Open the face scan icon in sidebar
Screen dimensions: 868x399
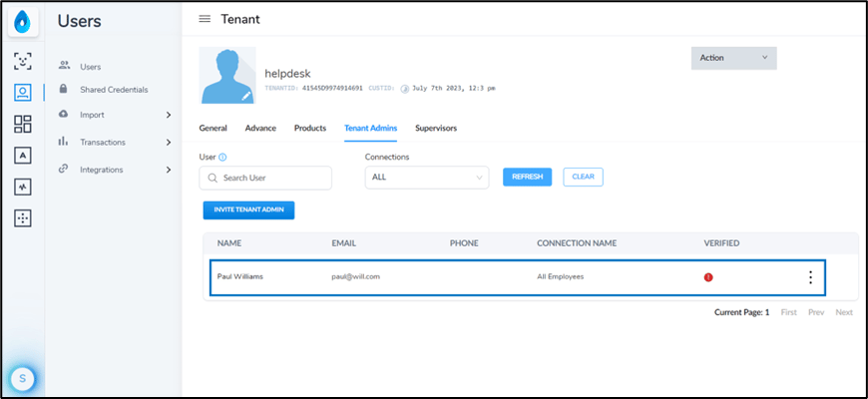(x=23, y=61)
